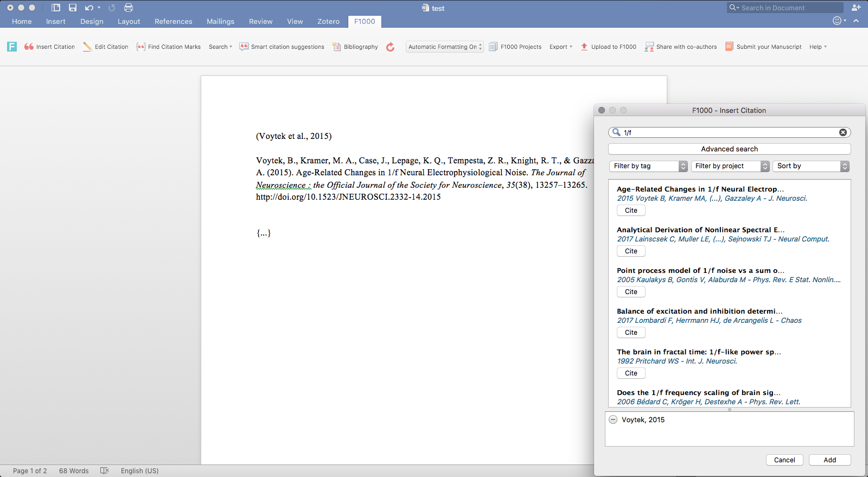
Task: Collapse the ribbon with chevron
Action: click(x=856, y=21)
